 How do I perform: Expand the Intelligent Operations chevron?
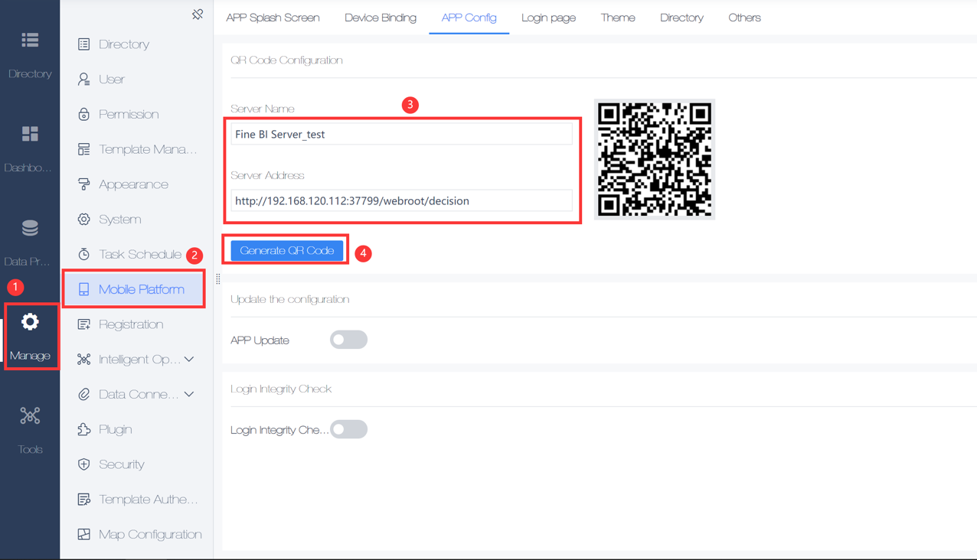coord(189,360)
